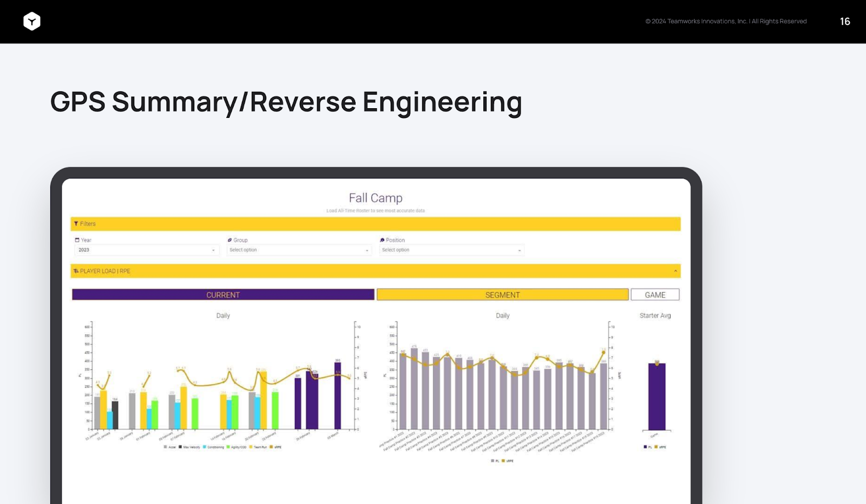This screenshot has height=504, width=866.
Task: Switch to the CURRENT tab
Action: coord(223,295)
